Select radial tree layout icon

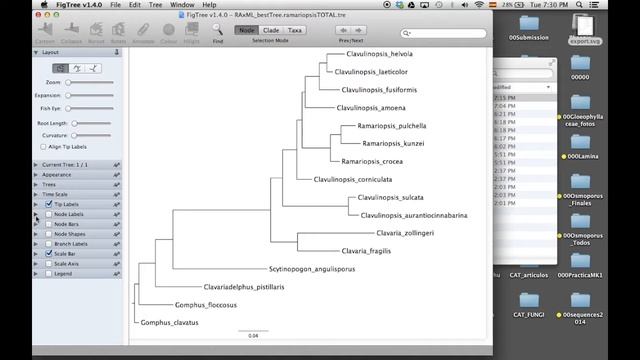point(93,68)
